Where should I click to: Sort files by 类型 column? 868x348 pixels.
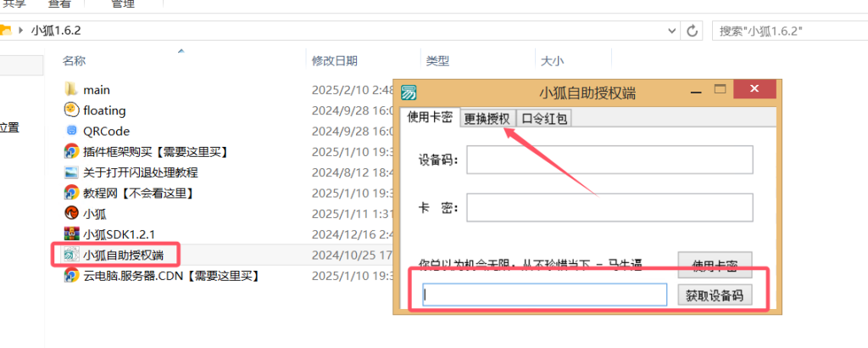[x=437, y=61]
